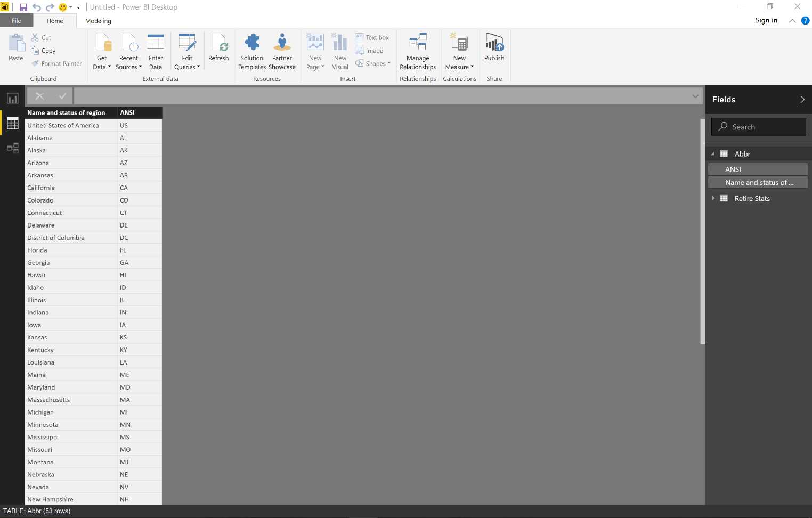Open the Get Data dropdown
The height and width of the screenshot is (518, 812).
[102, 51]
